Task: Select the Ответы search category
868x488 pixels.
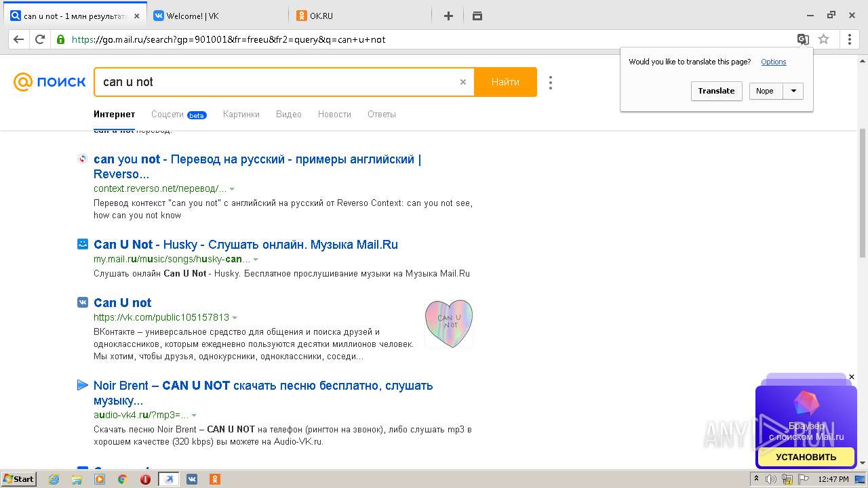Action: point(382,114)
